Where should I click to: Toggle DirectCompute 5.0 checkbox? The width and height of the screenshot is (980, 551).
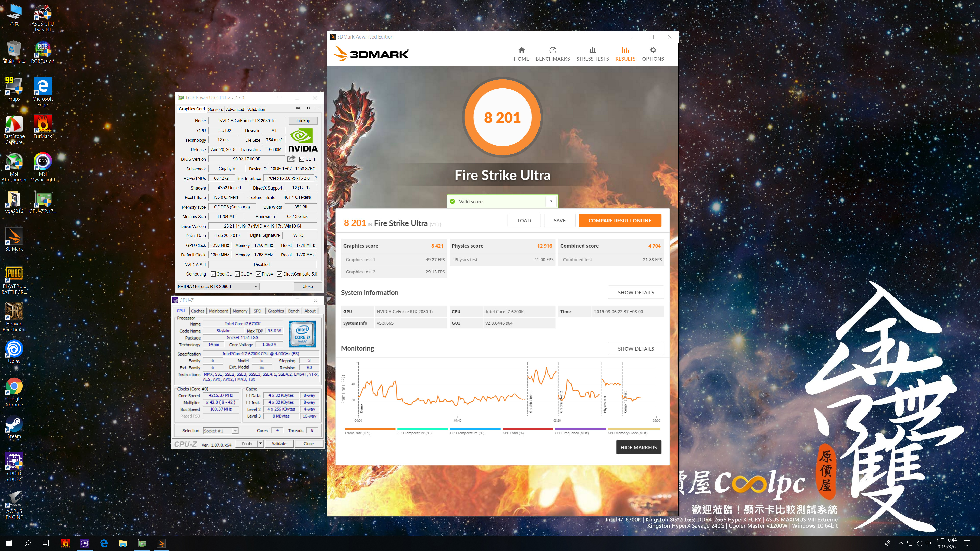pos(280,274)
